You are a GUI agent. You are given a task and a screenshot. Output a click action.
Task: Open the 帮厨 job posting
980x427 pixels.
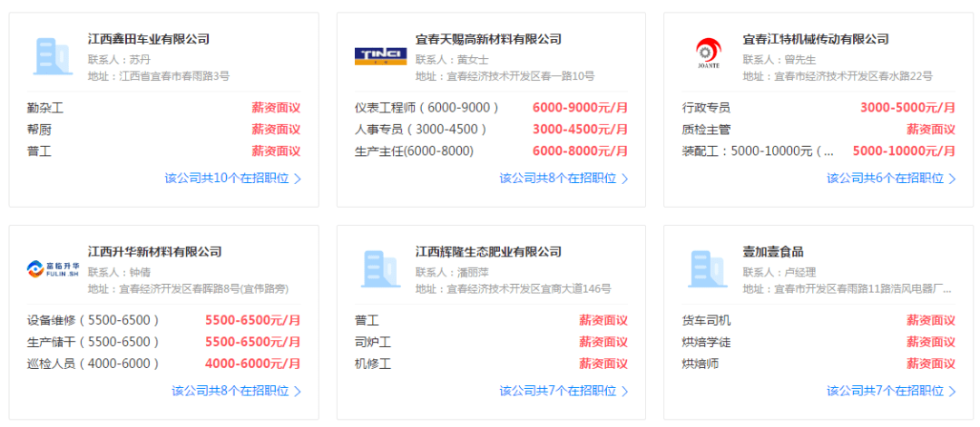[39, 130]
